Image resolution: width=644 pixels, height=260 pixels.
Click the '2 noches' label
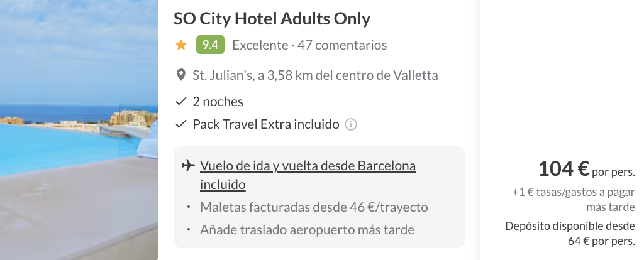pyautogui.click(x=218, y=101)
